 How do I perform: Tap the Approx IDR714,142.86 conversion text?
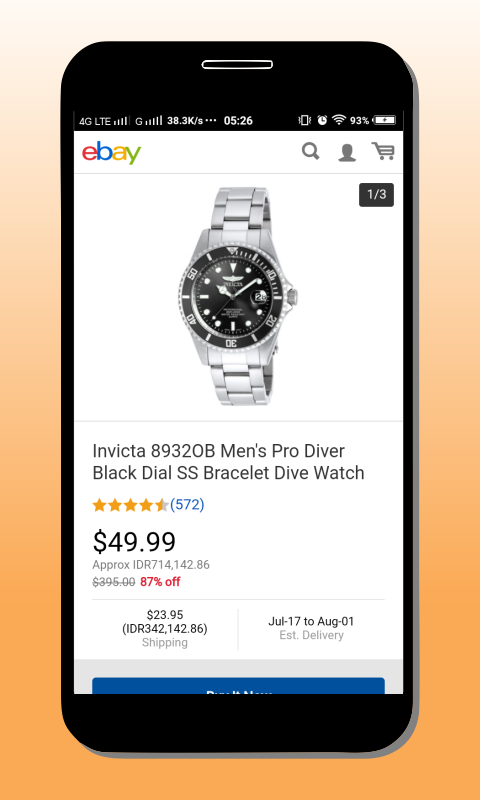pyautogui.click(x=151, y=565)
